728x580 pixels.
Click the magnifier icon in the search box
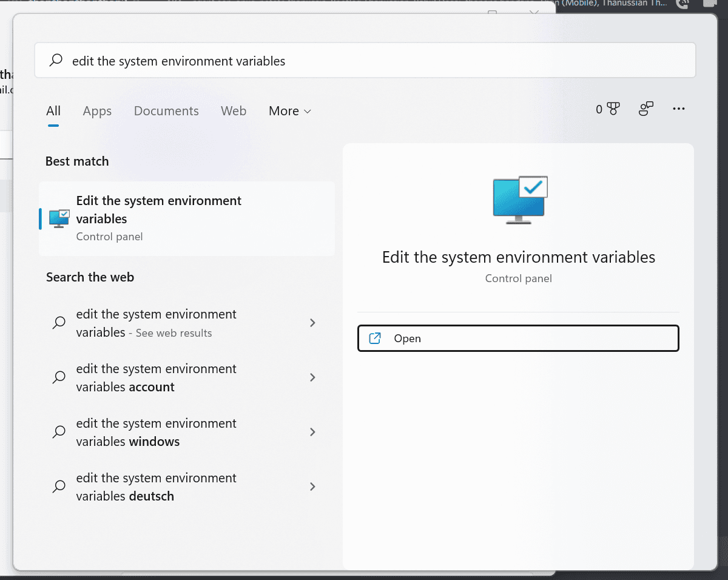(56, 61)
